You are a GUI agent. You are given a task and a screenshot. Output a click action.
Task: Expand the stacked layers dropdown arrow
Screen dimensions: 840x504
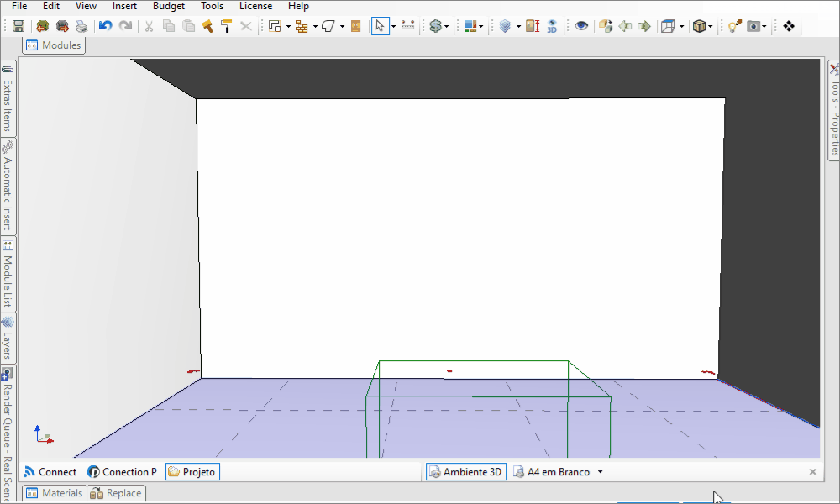[x=518, y=26]
